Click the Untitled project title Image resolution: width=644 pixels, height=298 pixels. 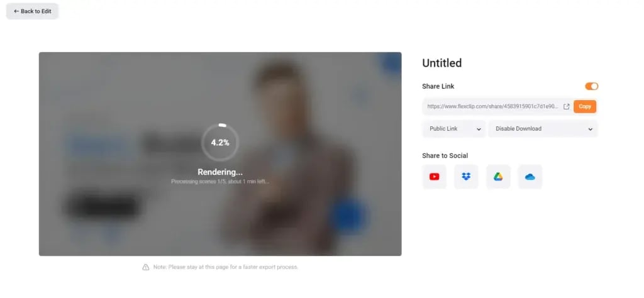pyautogui.click(x=442, y=63)
